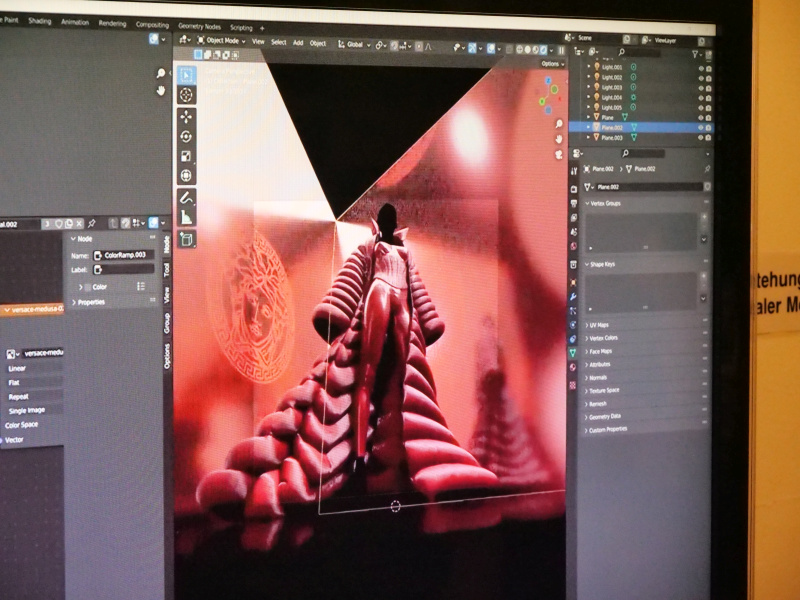800x600 pixels.
Task: Open the Global transform orientation dropdown
Action: [354, 44]
